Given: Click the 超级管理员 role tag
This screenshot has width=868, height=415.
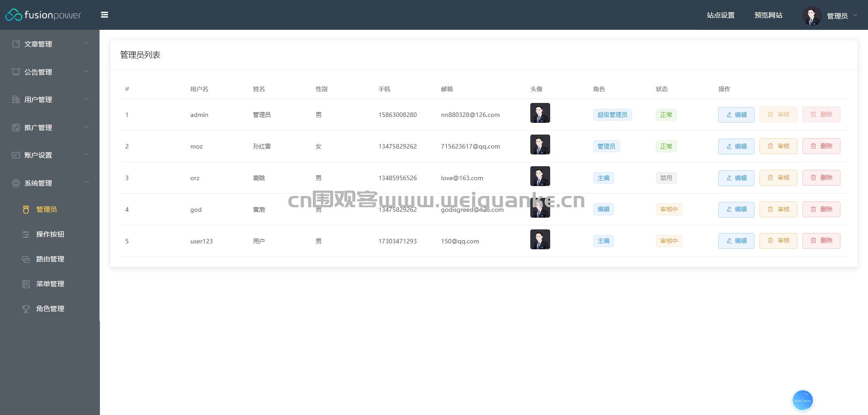Looking at the screenshot, I should [613, 115].
